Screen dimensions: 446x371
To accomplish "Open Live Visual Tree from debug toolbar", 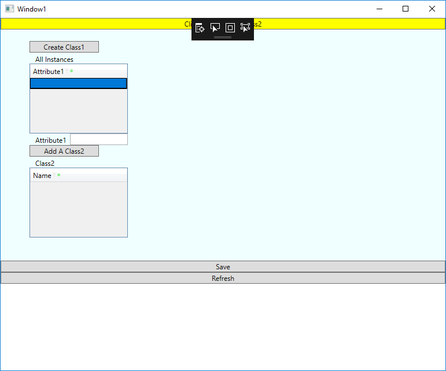I will 200,28.
